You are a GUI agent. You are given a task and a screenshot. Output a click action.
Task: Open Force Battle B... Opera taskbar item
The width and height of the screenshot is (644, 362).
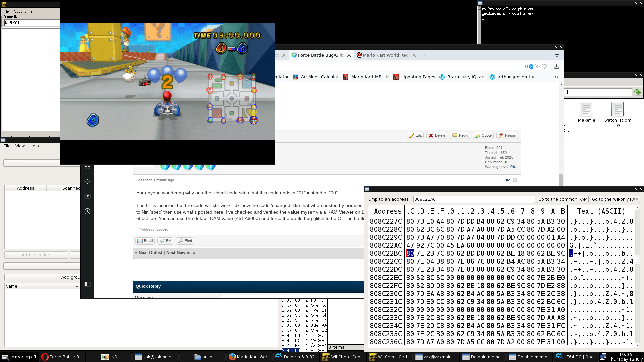pos(62,357)
